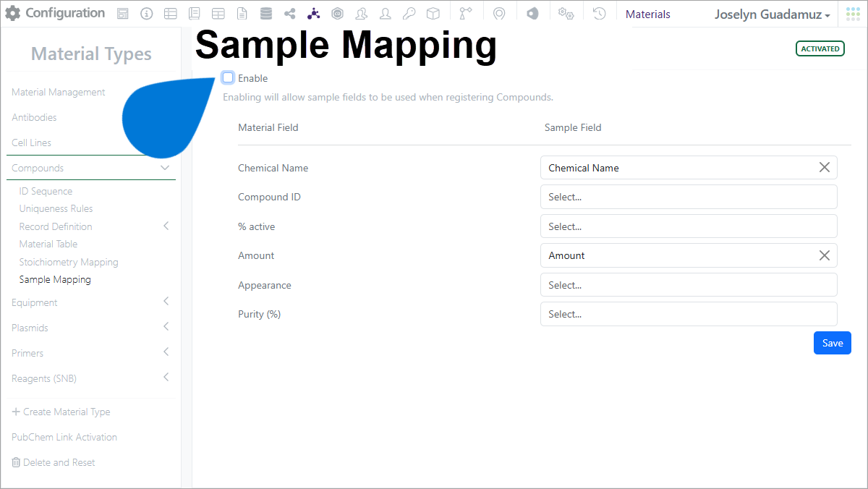The width and height of the screenshot is (868, 489).
Task: Open the list-table icon after the info icon
Action: (x=170, y=14)
